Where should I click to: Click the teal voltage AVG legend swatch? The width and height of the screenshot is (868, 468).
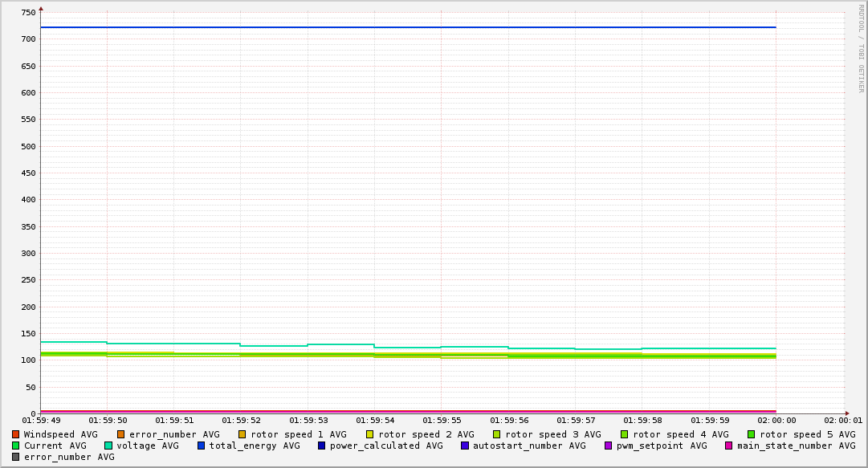click(x=108, y=446)
